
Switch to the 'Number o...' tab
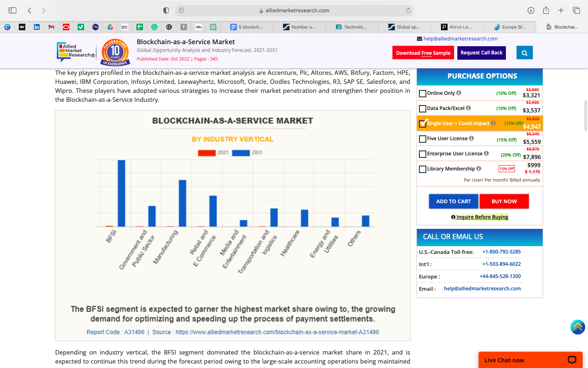[x=300, y=27]
